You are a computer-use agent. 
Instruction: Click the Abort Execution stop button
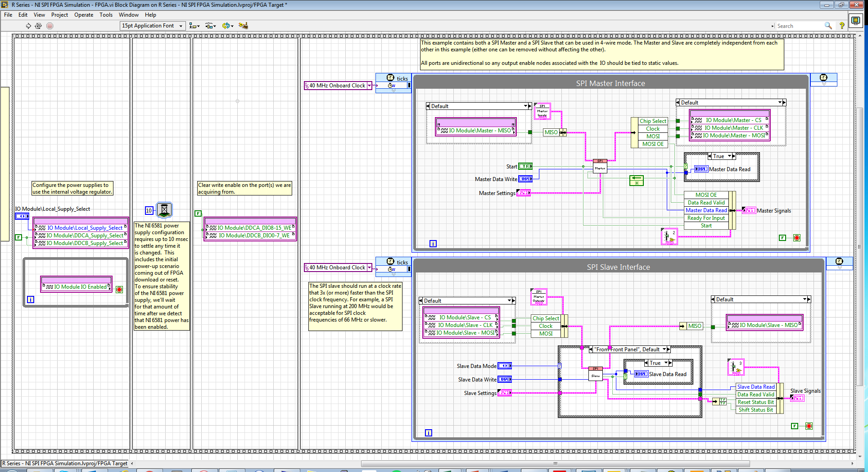50,26
